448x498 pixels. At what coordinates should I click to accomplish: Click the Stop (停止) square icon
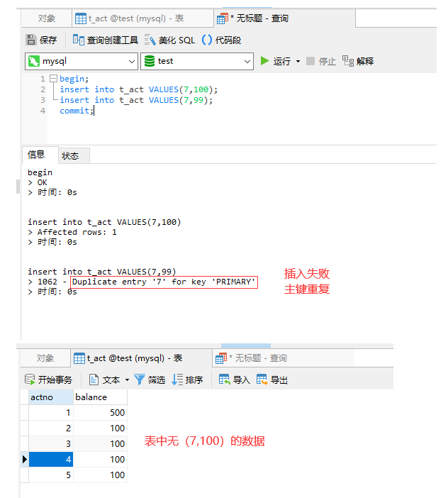(x=310, y=61)
